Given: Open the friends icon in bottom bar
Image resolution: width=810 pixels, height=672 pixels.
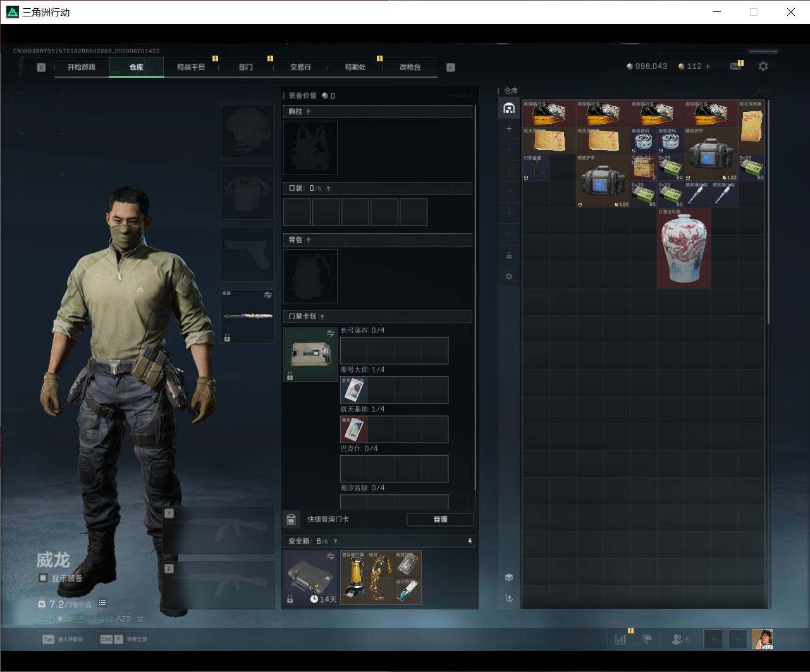Looking at the screenshot, I should pos(680,640).
